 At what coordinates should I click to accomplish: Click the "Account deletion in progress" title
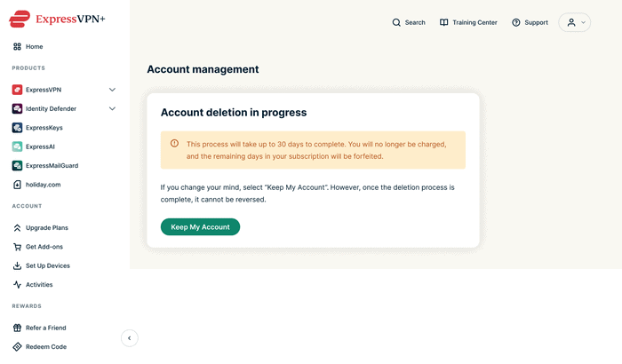pos(234,113)
